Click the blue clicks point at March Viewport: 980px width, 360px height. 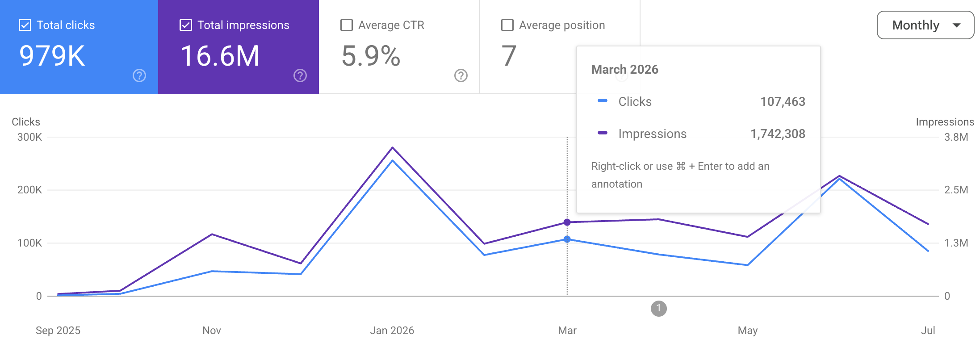pyautogui.click(x=567, y=239)
